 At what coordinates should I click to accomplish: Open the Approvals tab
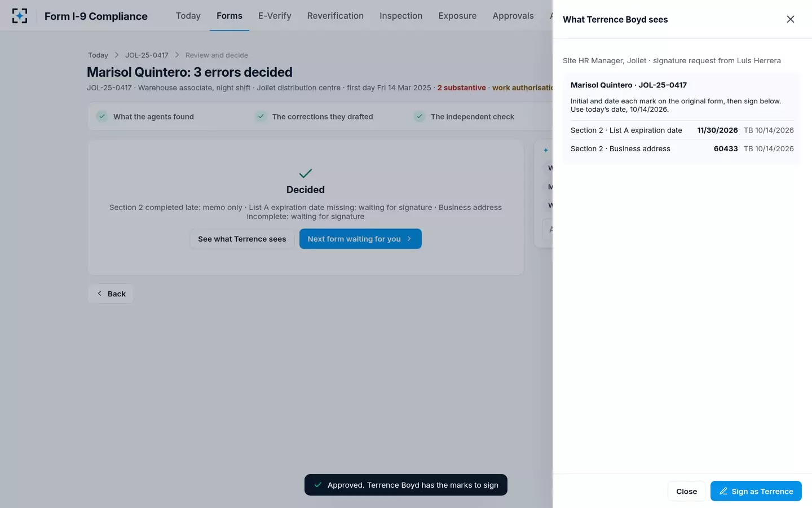tap(513, 16)
